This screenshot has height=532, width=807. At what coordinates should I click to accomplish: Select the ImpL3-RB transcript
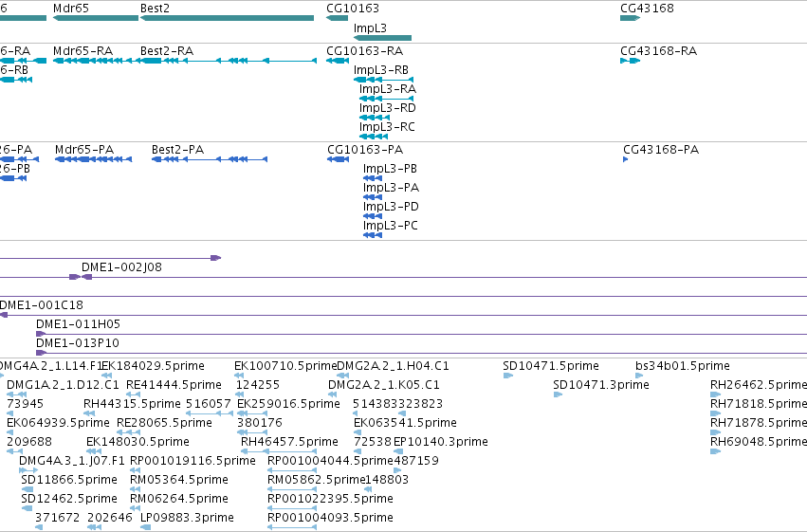click(383, 80)
